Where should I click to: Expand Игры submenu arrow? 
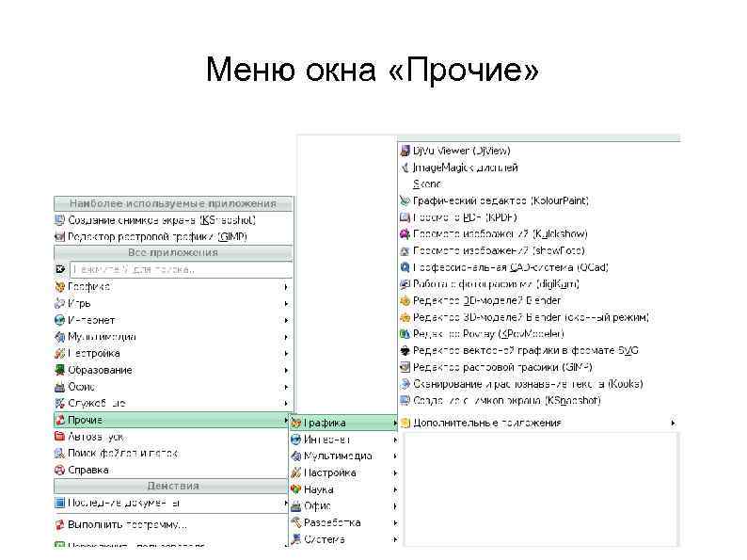(x=286, y=304)
